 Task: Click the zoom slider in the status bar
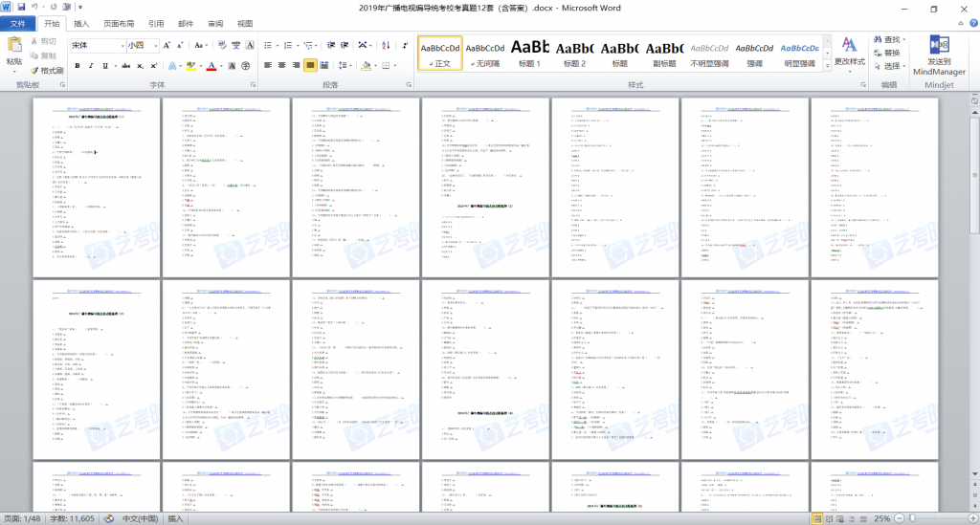tap(914, 518)
